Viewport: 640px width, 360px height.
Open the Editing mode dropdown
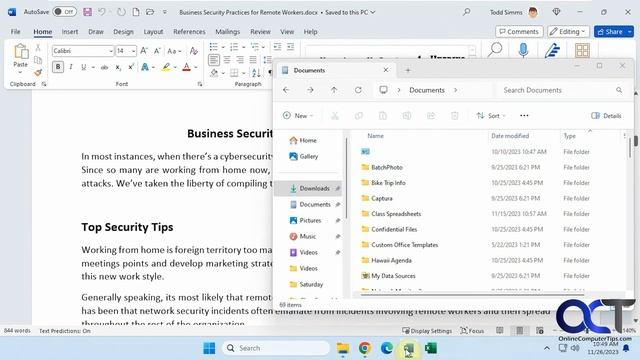[x=568, y=31]
